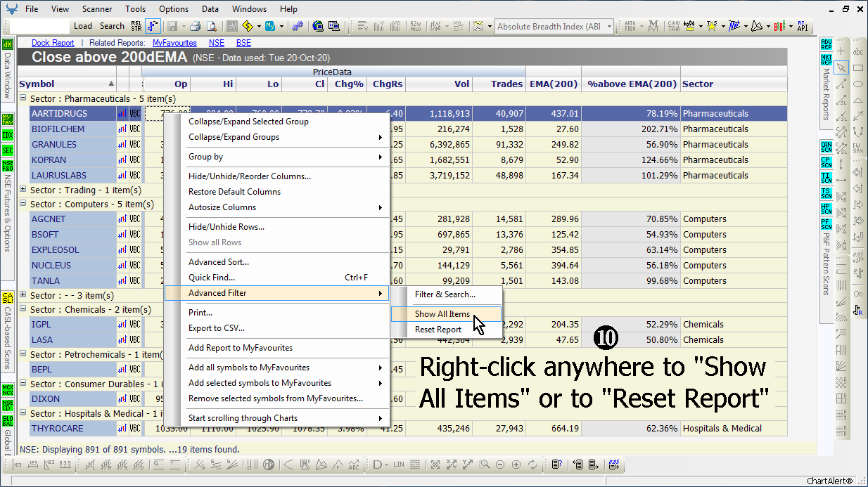This screenshot has height=487, width=868.
Task: Open the MyFavourites related report link
Action: (174, 43)
